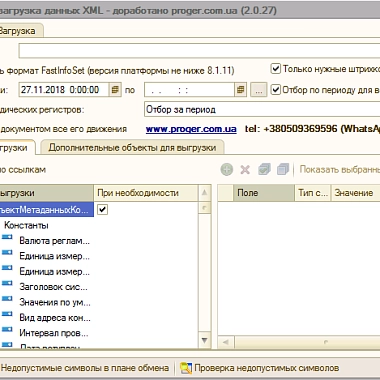Click Показать выбранные toolbar button
This screenshot has width=380, height=380.
(339, 170)
